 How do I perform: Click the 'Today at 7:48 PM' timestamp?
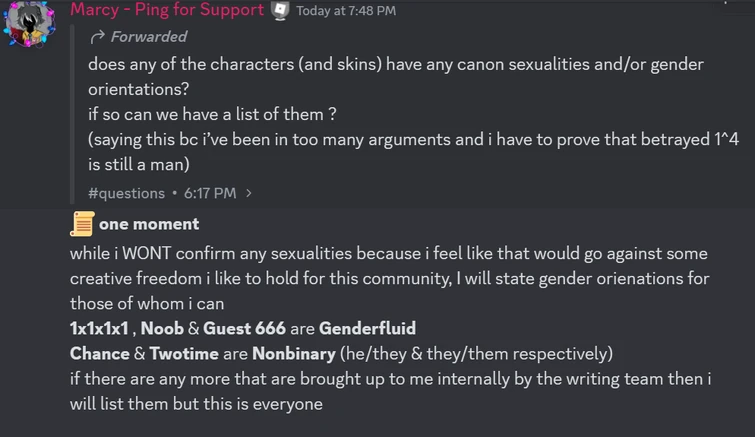point(346,11)
